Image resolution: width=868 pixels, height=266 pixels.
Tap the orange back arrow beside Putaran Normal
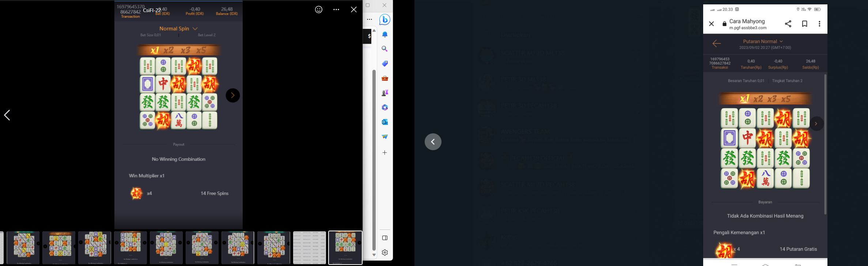[x=716, y=44]
